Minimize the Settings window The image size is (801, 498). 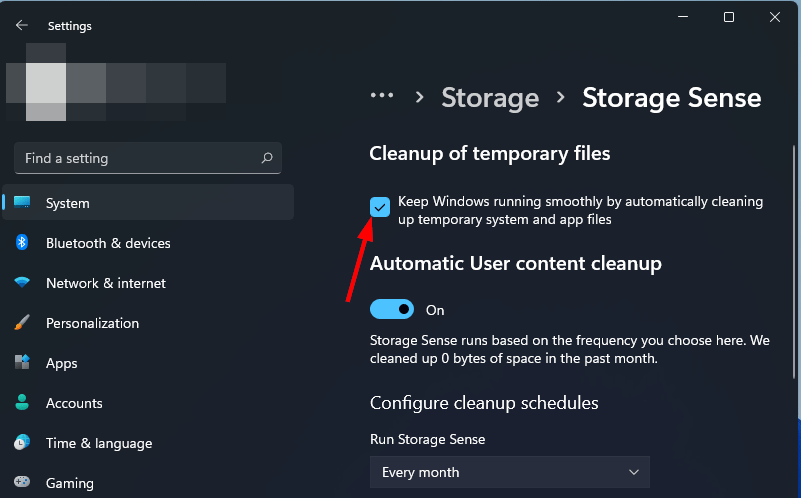tap(683, 17)
